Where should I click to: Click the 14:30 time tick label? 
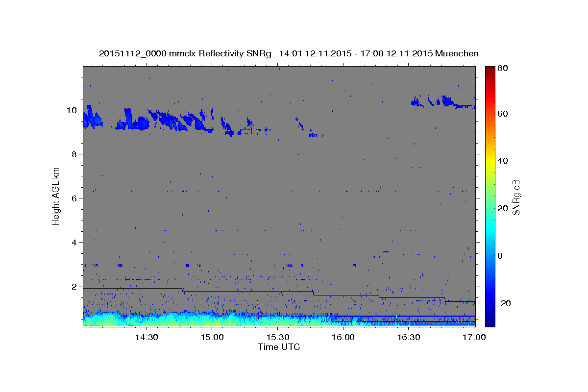click(x=146, y=337)
